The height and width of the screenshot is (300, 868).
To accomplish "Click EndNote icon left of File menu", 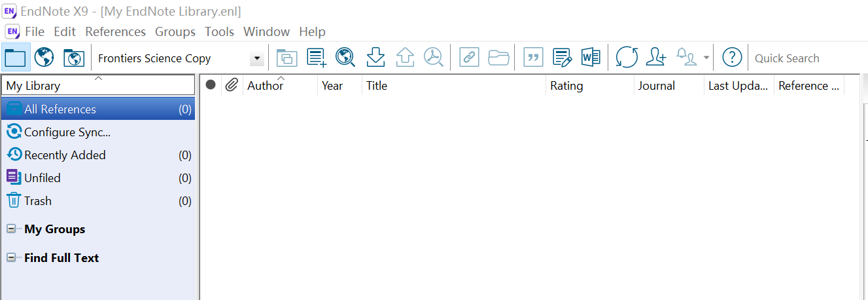I will click(x=12, y=31).
